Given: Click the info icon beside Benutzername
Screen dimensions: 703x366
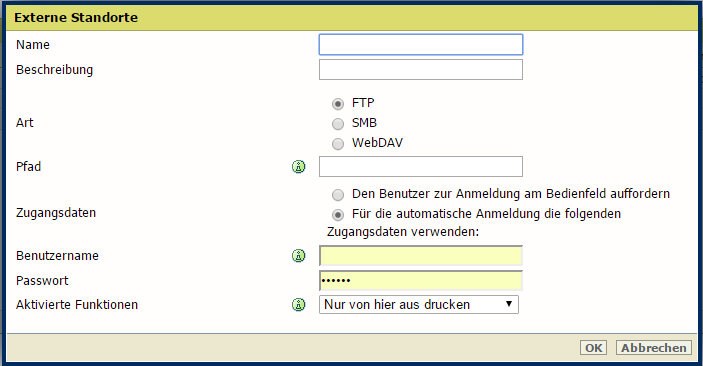Looking at the screenshot, I should (299, 256).
